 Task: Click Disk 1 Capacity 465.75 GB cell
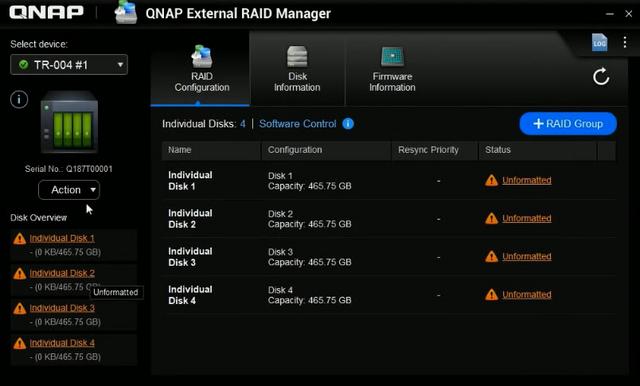pyautogui.click(x=309, y=181)
